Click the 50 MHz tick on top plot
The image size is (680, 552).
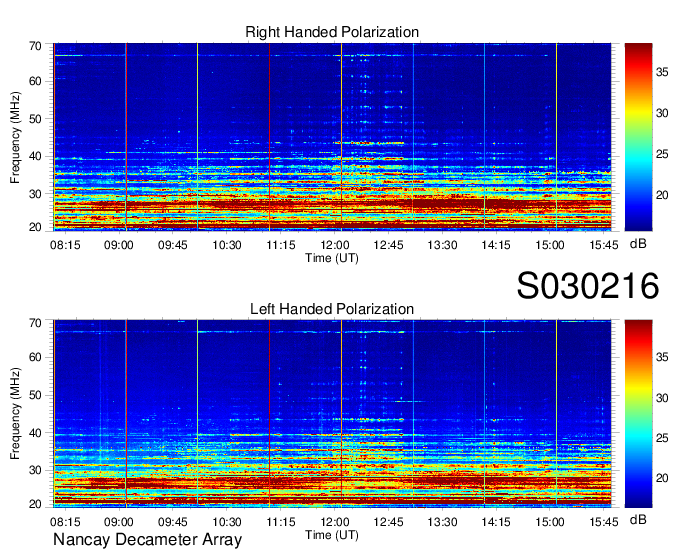pos(35,119)
